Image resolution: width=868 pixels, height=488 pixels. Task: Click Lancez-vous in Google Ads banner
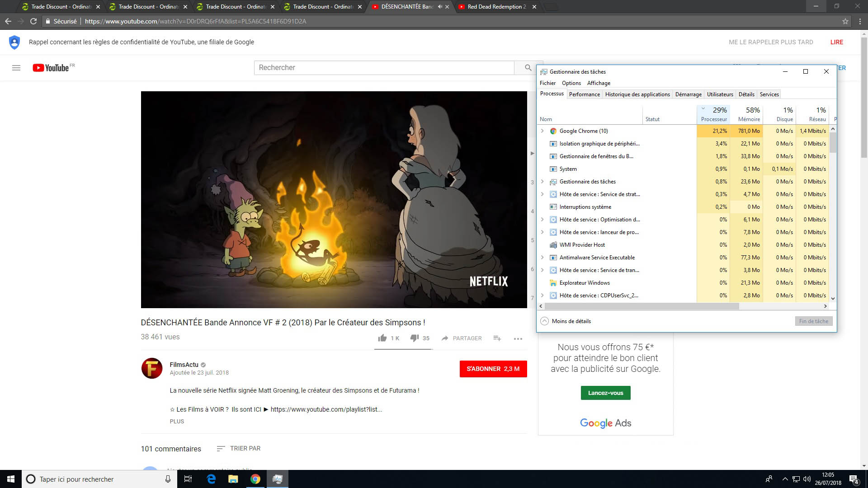[x=605, y=393]
